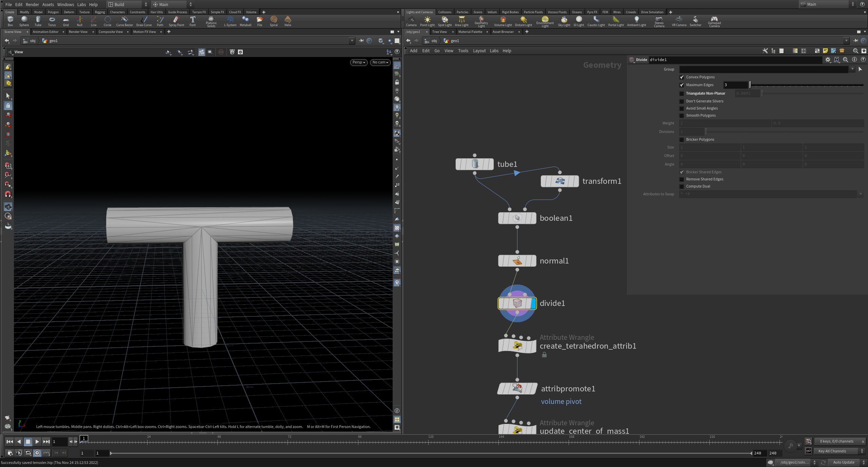Enable Don't Generate Slivers option
Viewport: 868px width, 467px height.
click(x=682, y=101)
